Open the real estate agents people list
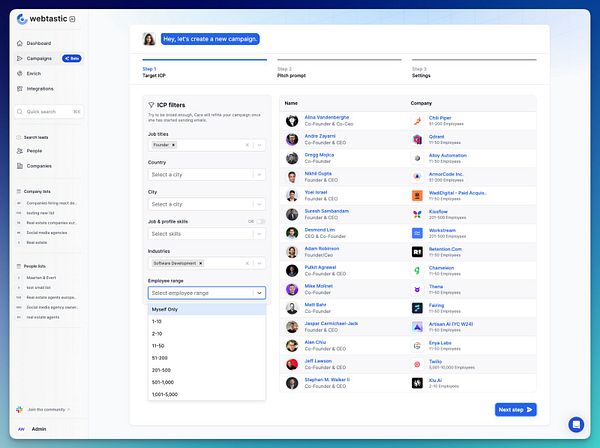This screenshot has width=600, height=448. coord(43,317)
